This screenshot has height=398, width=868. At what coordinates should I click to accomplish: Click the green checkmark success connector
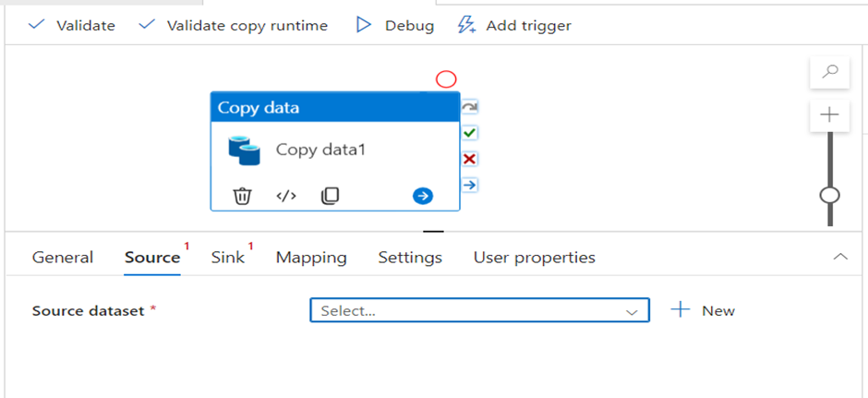click(470, 133)
